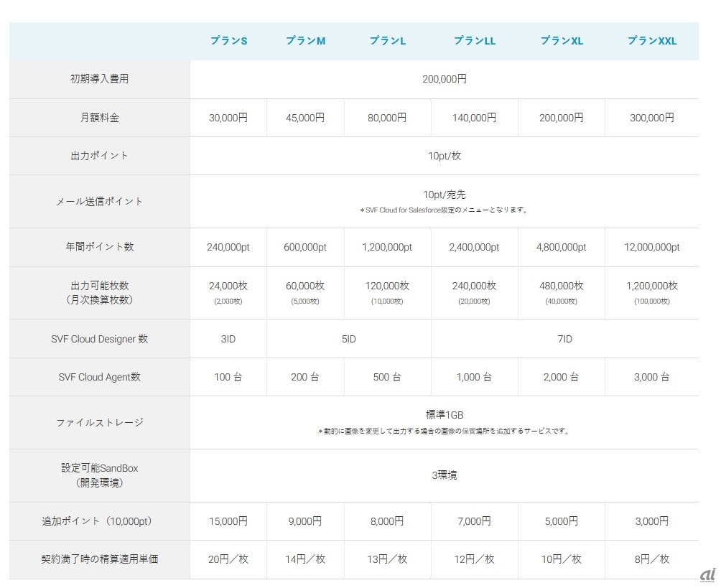The width and height of the screenshot is (721, 588).
Task: Click the 10pt/枚 output point value
Action: 445,156
